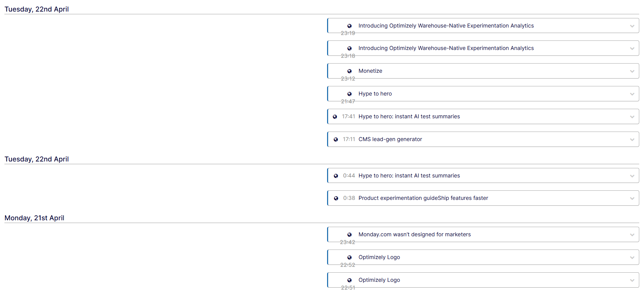Expand the 0:44 instant AI test summaries chevron

[632, 176]
